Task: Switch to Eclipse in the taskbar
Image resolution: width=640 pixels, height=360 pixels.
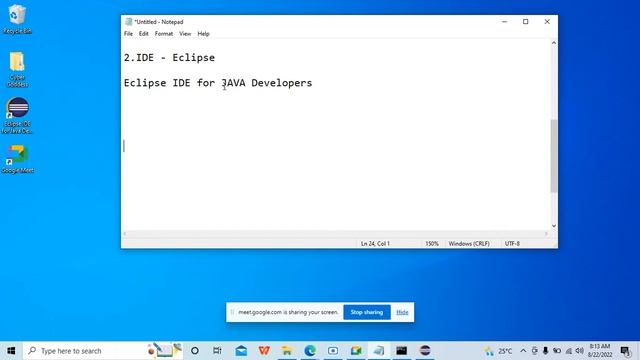Action: point(425,351)
